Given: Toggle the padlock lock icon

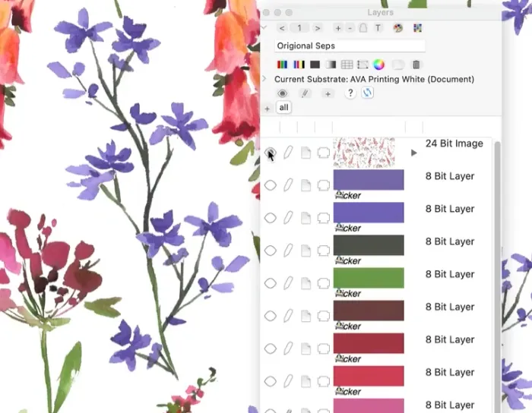Looking at the screenshot, I should pos(363,28).
